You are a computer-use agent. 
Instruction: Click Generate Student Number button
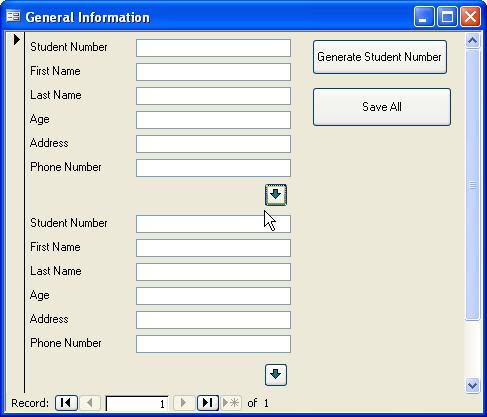tap(380, 57)
